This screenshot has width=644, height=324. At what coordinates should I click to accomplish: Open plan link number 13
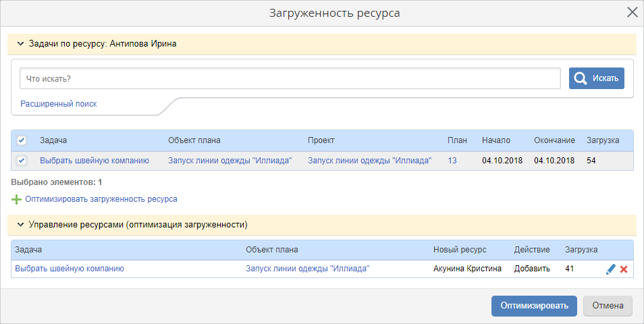click(452, 161)
